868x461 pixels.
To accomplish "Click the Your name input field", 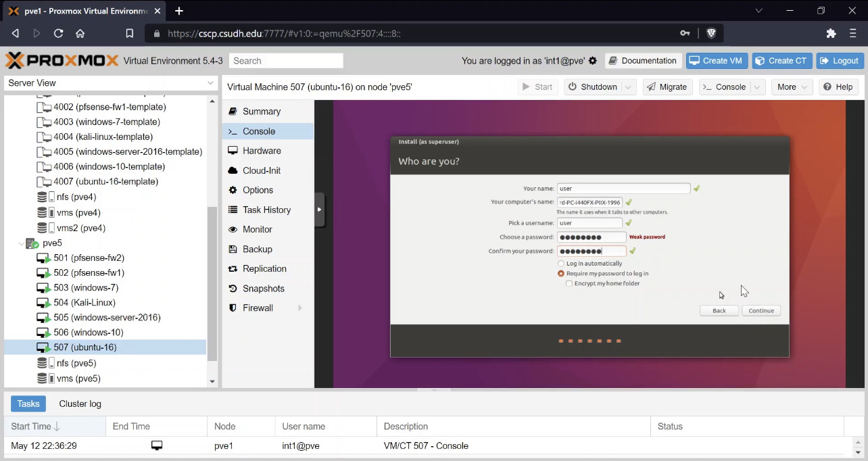I will [623, 189].
